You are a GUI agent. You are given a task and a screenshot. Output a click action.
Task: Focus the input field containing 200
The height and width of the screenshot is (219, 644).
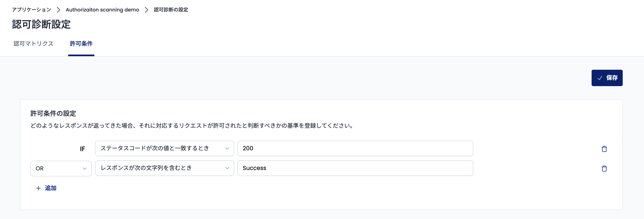pyautogui.click(x=355, y=148)
